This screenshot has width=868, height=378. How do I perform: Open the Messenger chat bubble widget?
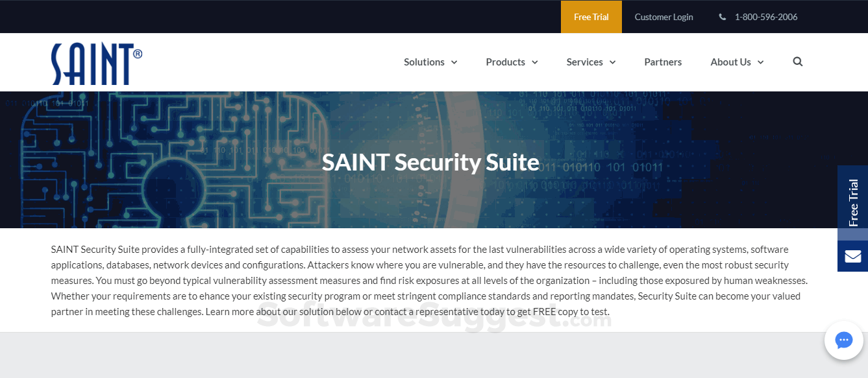tap(843, 340)
